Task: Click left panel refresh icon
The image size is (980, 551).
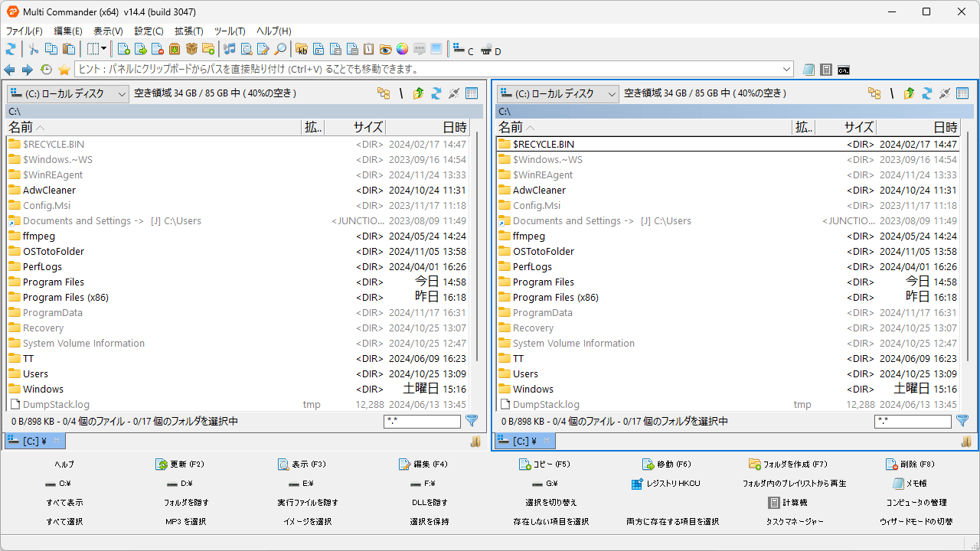Action: pyautogui.click(x=436, y=93)
